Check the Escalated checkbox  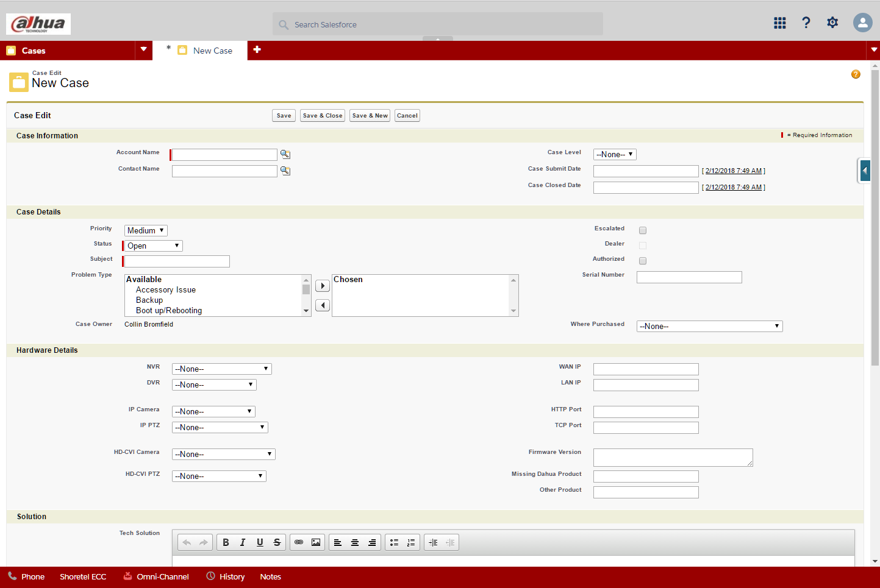(643, 230)
